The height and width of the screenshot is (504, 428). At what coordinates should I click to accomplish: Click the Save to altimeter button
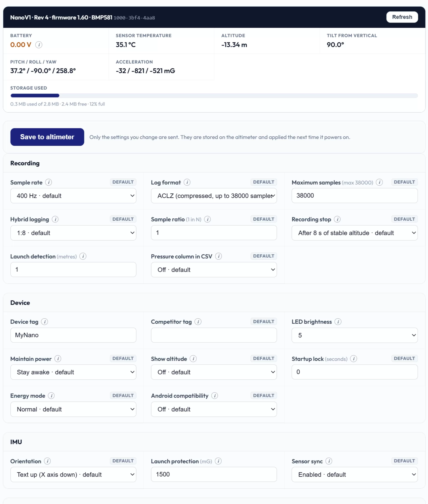point(47,137)
